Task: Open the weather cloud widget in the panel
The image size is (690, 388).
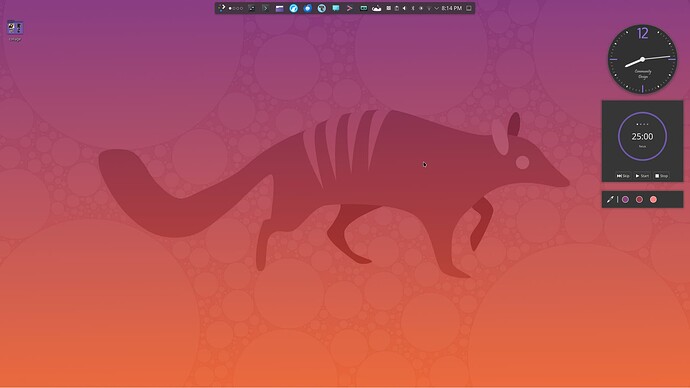Action: (x=377, y=8)
